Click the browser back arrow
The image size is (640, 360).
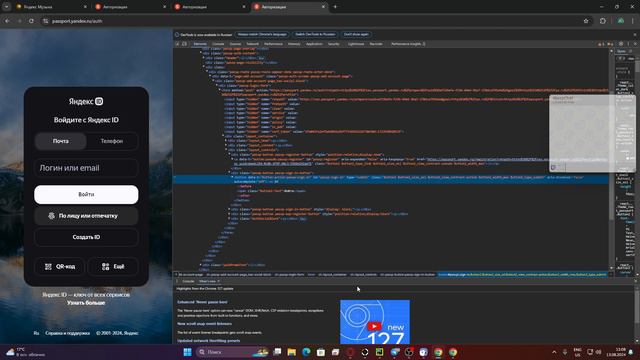(x=7, y=21)
